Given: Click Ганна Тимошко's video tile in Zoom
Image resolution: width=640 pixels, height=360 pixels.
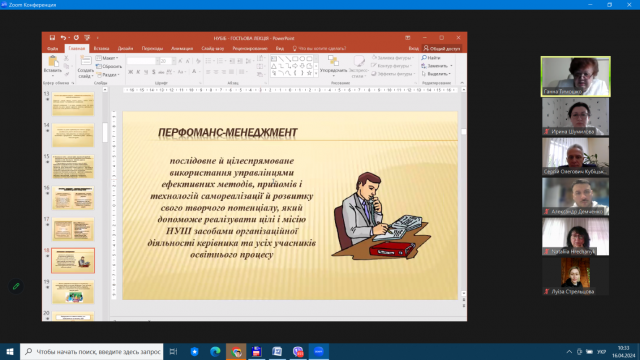Looking at the screenshot, I should [x=576, y=76].
